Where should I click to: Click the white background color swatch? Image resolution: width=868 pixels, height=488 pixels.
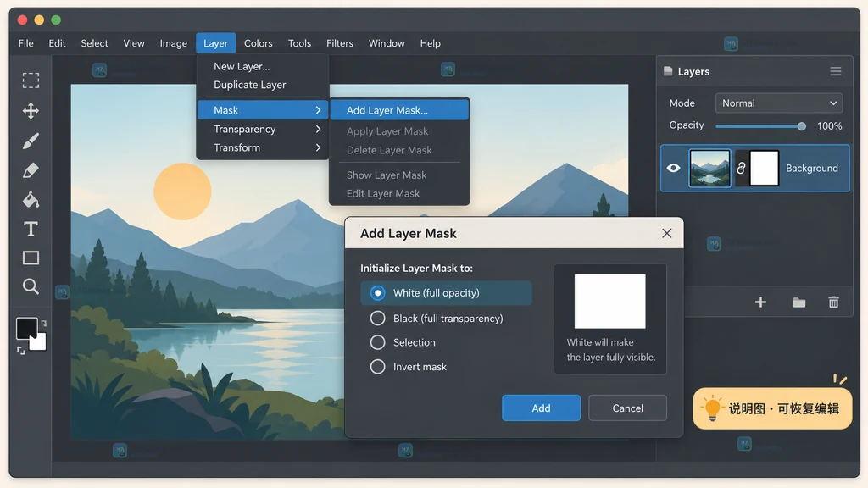click(39, 343)
